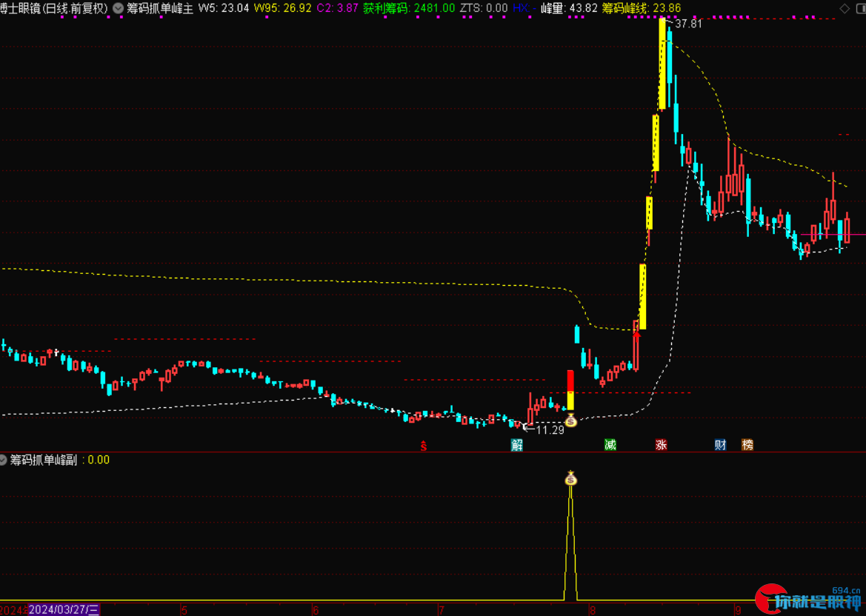The image size is (866, 616).
Task: Click the red-and-yellow signal candle above money bag
Action: coord(570,389)
